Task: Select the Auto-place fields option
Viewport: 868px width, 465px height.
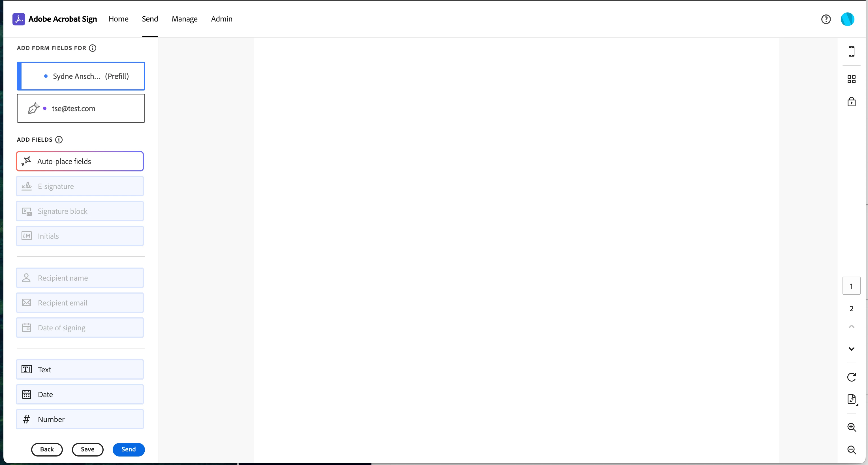Action: 80,161
